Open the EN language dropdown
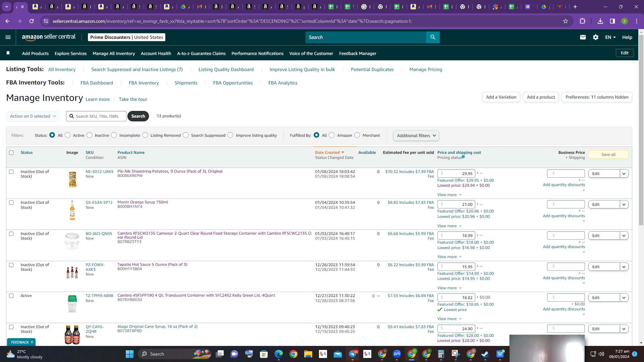644x362 pixels. [610, 37]
